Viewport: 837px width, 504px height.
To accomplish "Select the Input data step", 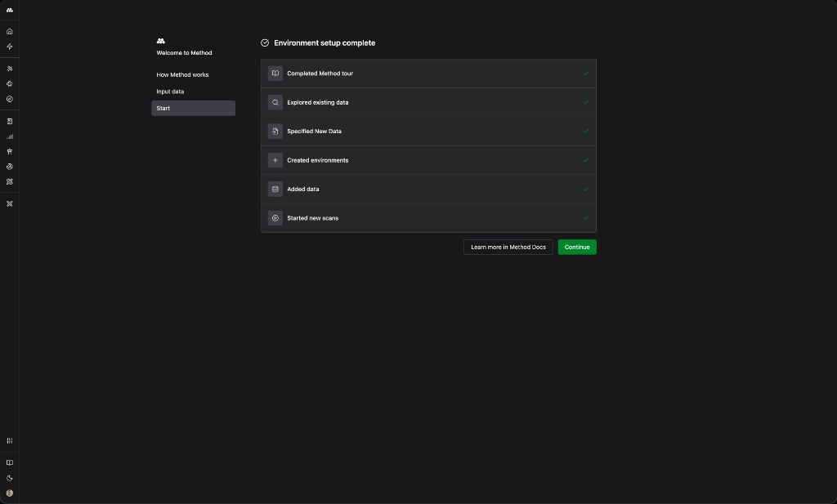I will [x=193, y=91].
